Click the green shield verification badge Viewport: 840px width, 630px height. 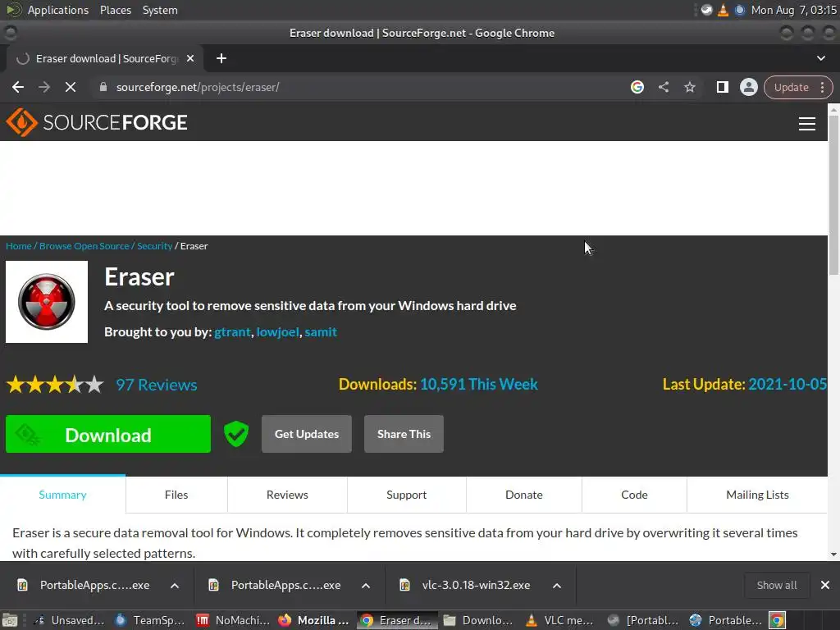coord(235,434)
